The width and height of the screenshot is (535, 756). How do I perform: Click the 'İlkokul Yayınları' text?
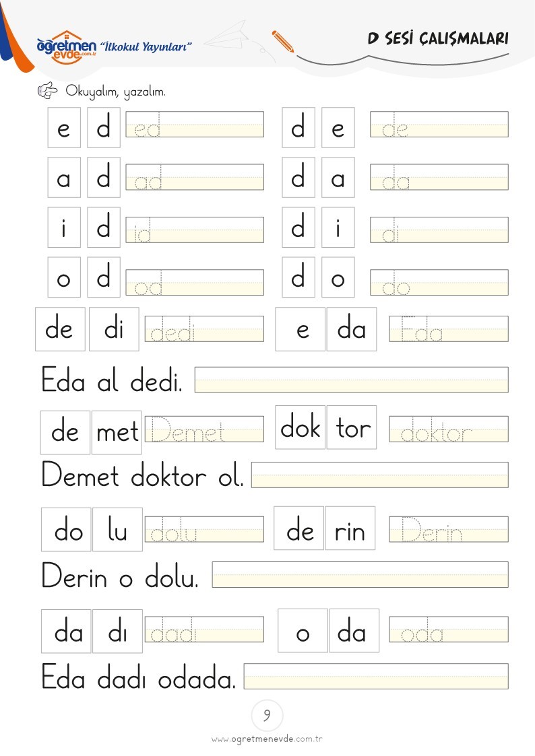point(146,46)
